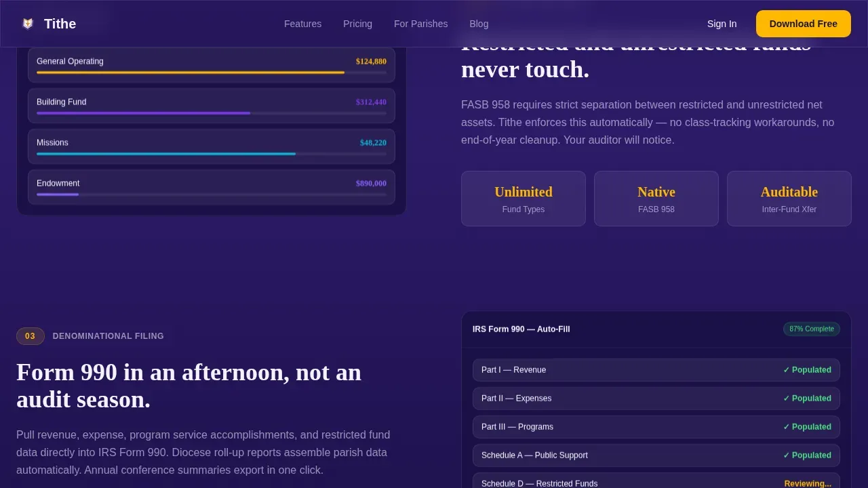This screenshot has width=868, height=488.
Task: Click the 03 section number badge
Action: coord(31,336)
